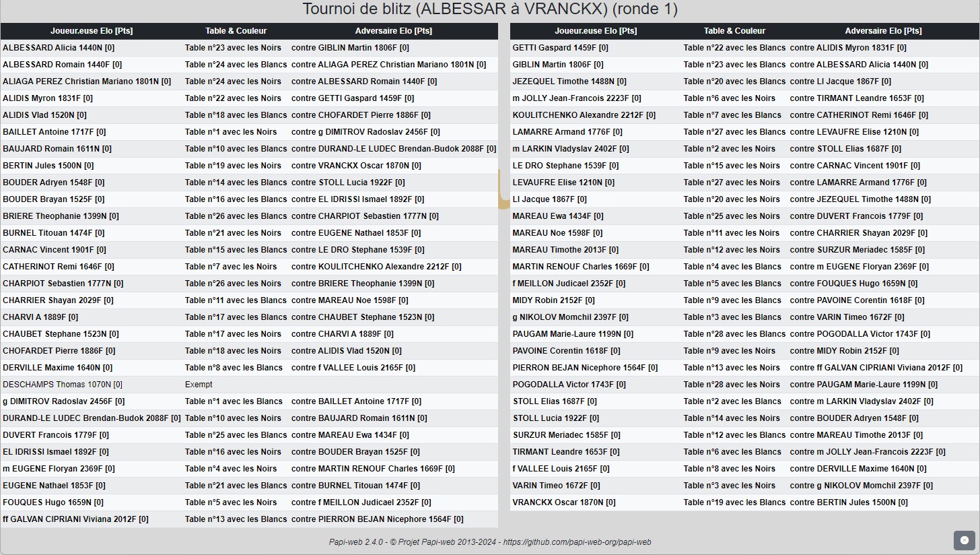Click 'contre EL IDRISSI Ismael 1892F [0]'

[358, 199]
